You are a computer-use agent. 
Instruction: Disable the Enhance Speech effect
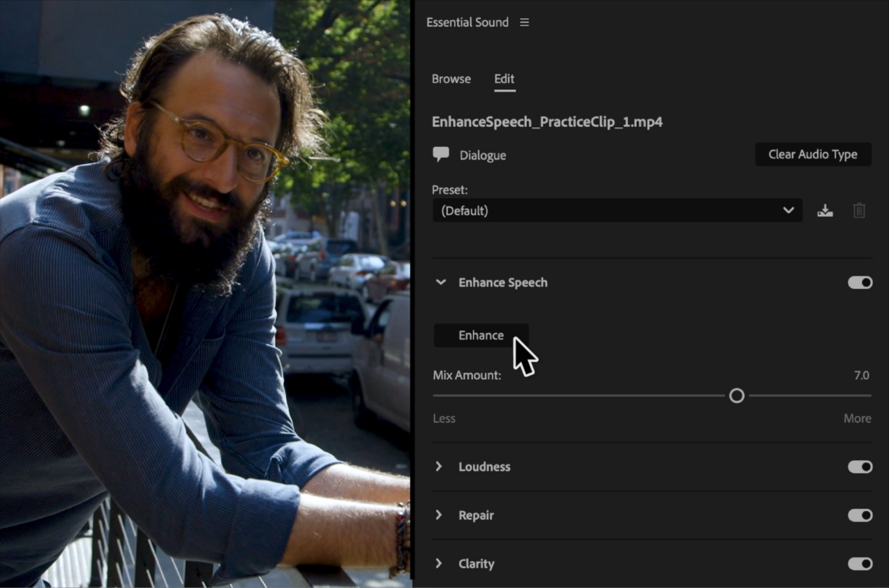click(859, 283)
